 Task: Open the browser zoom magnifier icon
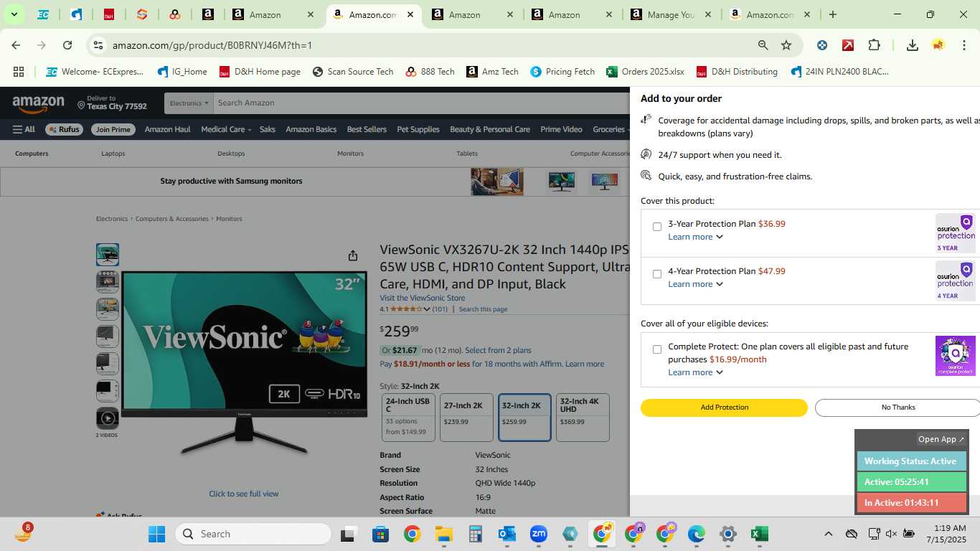coord(763,45)
